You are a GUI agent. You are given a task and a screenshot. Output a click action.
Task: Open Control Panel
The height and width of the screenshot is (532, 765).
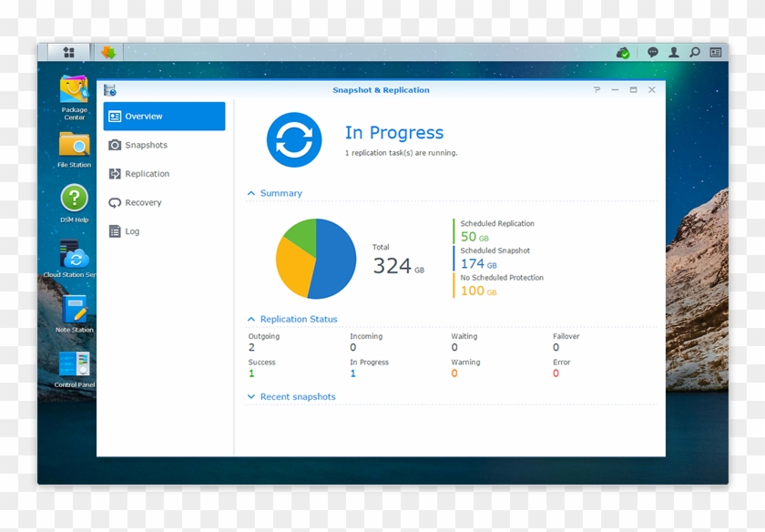(x=73, y=364)
